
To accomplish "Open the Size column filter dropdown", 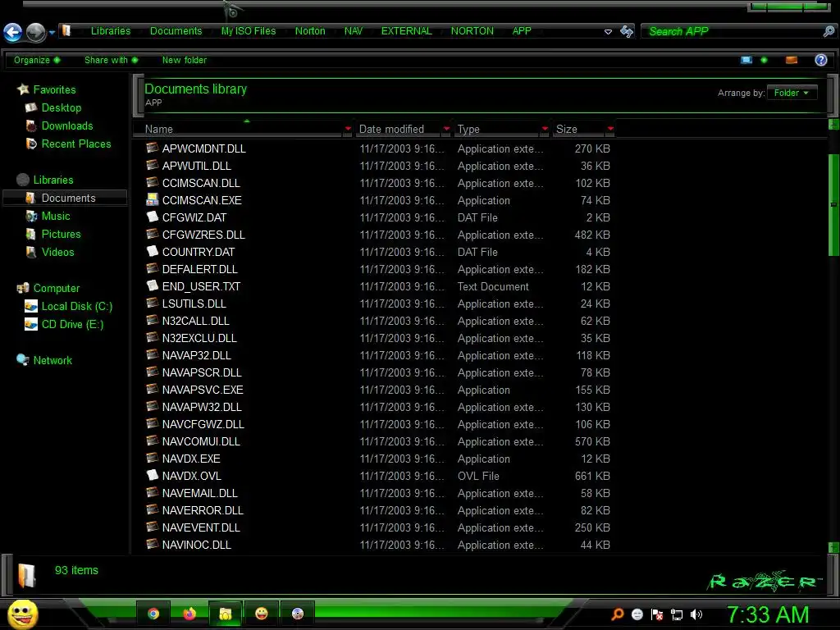I will pyautogui.click(x=610, y=129).
